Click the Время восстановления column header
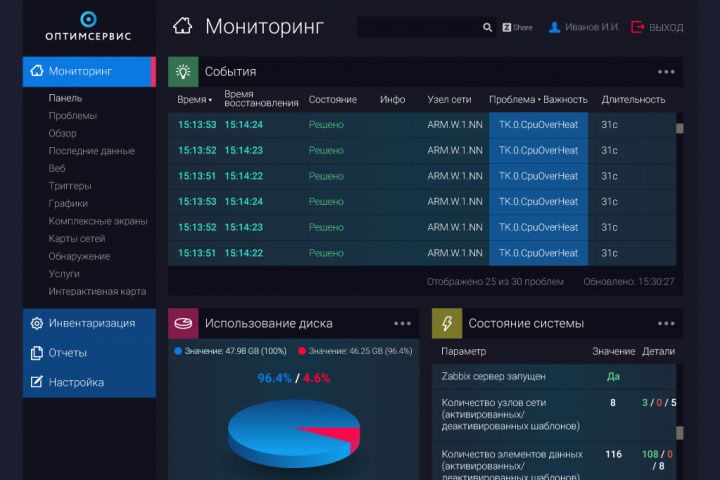Screen dimensions: 720x480 click(261, 99)
